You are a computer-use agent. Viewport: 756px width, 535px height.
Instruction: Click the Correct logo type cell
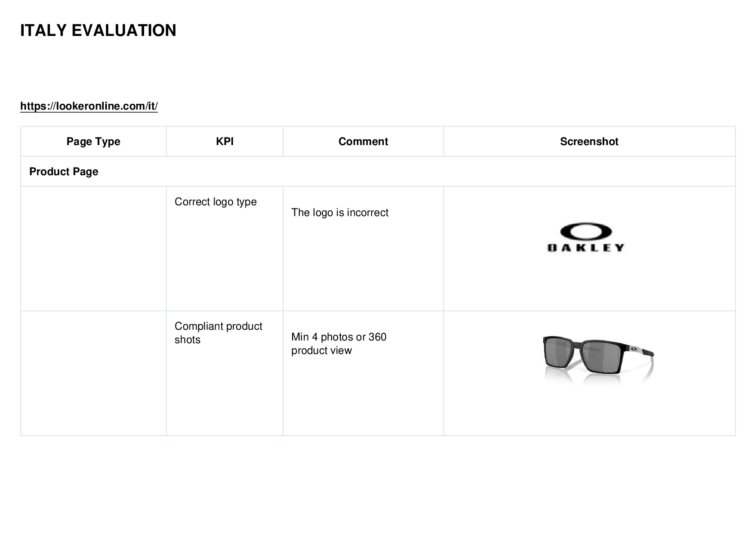(224, 248)
